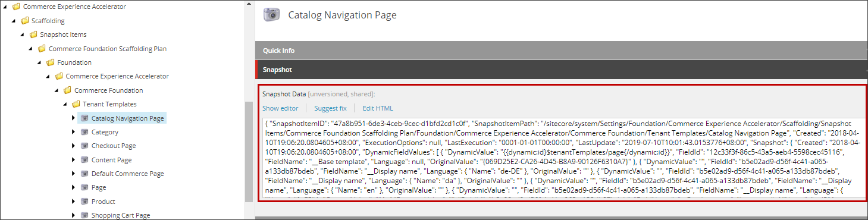This screenshot has height=220, width=868.
Task: Click the Catalog Navigation Page heading text
Action: click(x=342, y=15)
